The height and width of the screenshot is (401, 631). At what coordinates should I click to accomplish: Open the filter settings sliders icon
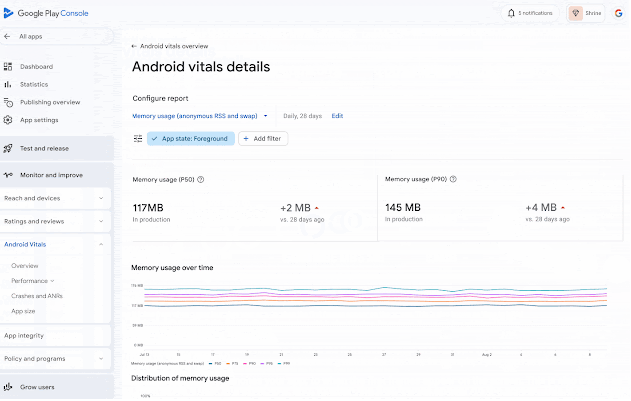coord(138,139)
